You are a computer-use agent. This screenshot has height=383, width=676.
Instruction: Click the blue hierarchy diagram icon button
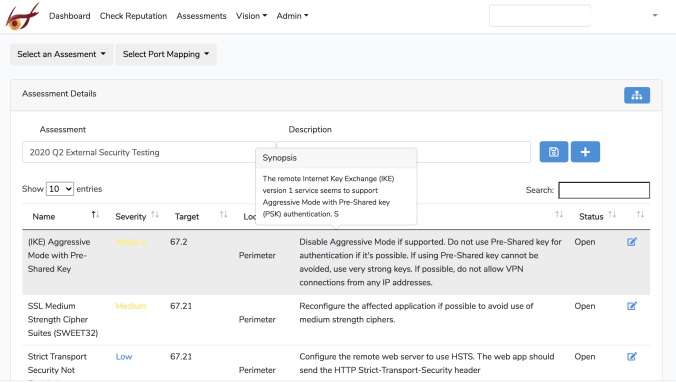pos(636,95)
